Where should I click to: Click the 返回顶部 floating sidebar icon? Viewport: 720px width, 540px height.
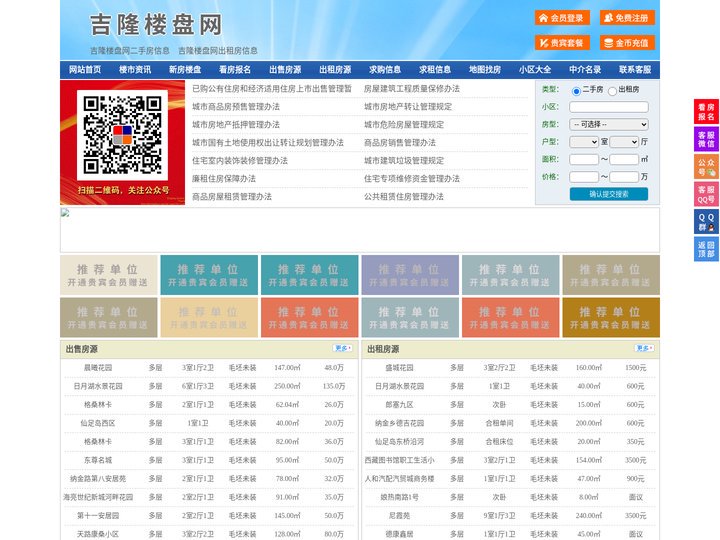click(706, 249)
